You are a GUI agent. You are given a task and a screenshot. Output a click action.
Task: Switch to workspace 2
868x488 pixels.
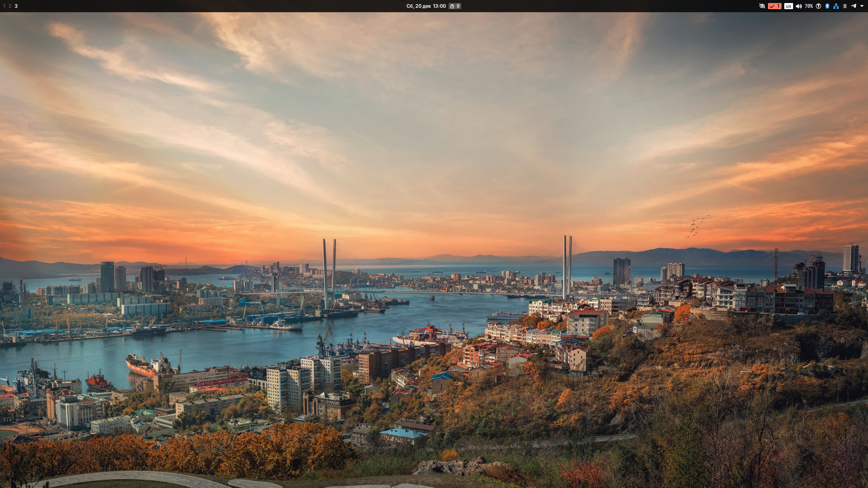coord(10,6)
